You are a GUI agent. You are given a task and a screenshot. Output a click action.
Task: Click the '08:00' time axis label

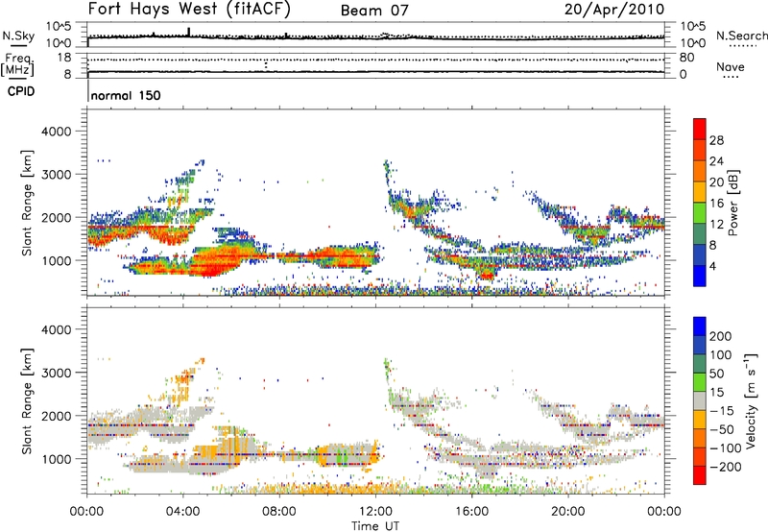[278, 512]
